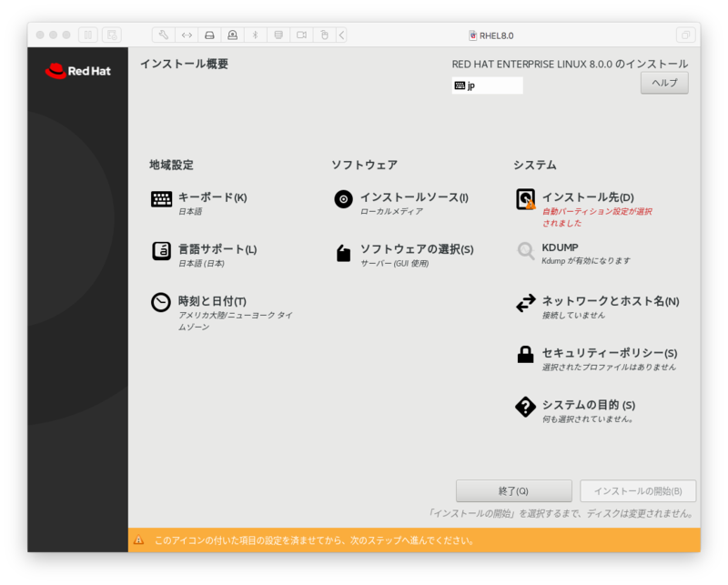Click the system purpose question mark icon

tap(526, 407)
